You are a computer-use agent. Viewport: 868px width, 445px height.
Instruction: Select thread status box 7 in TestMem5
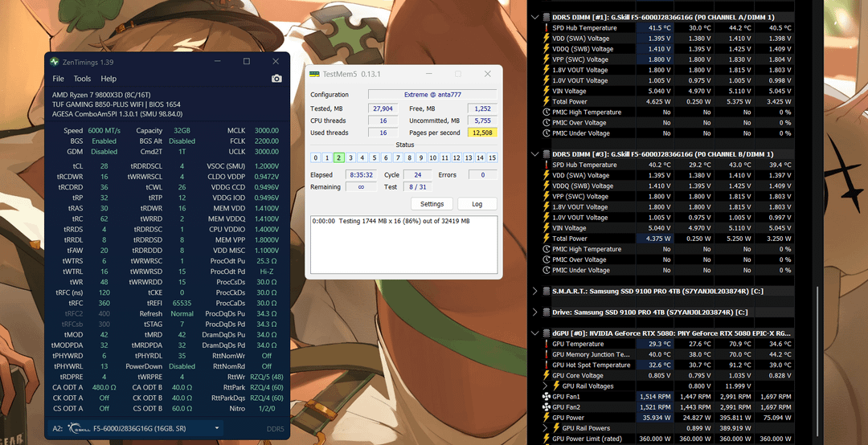point(398,157)
